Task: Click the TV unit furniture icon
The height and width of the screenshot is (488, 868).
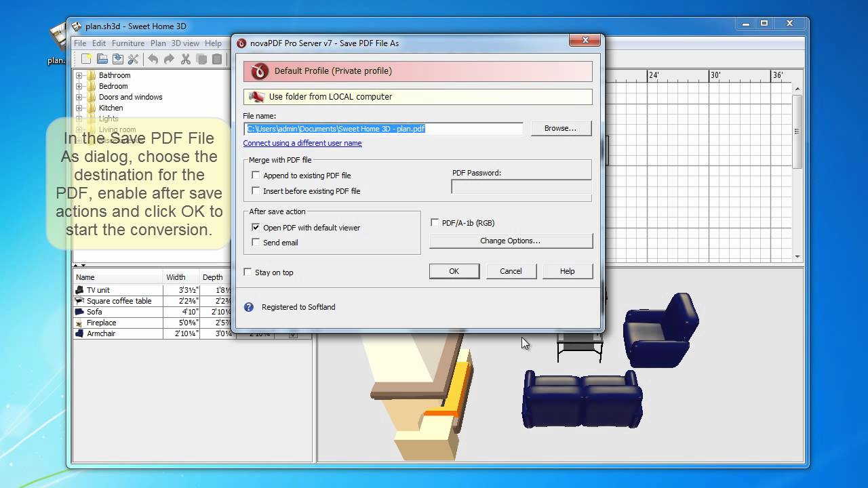Action: point(79,290)
